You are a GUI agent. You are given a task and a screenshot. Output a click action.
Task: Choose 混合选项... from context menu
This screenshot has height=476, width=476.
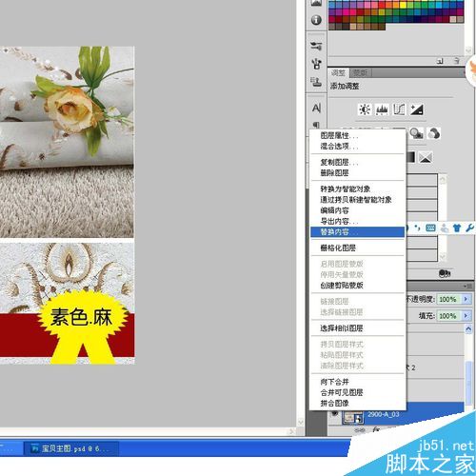pyautogui.click(x=358, y=147)
